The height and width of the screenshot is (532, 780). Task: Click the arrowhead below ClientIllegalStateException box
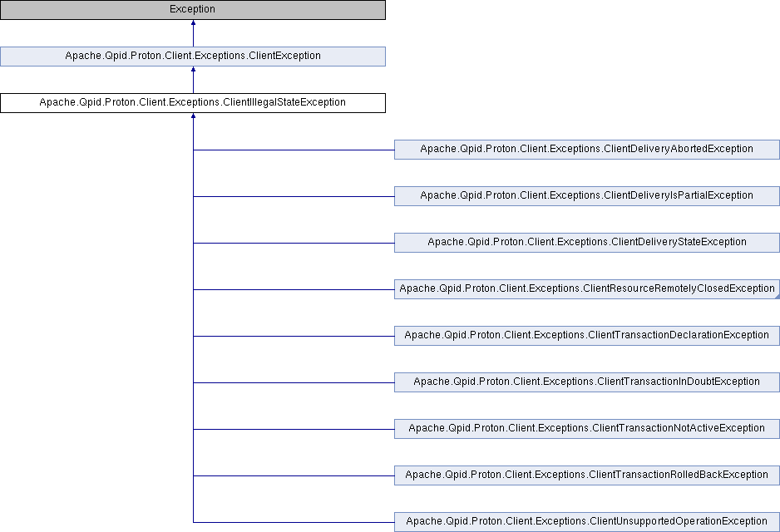coord(193,117)
